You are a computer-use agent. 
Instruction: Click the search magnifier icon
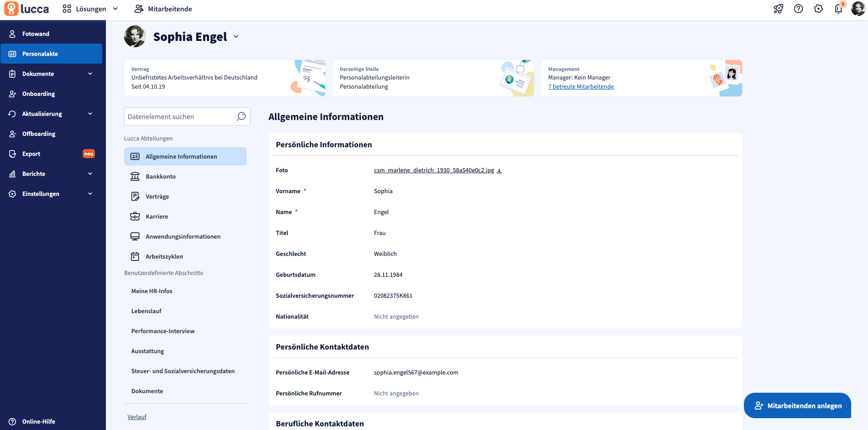pyautogui.click(x=241, y=116)
